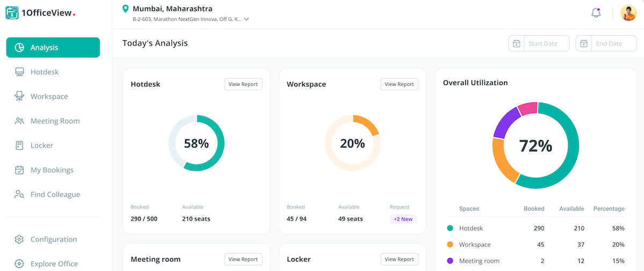Click the 1OfficeView logo icon
This screenshot has width=644, height=271.
(12, 12)
